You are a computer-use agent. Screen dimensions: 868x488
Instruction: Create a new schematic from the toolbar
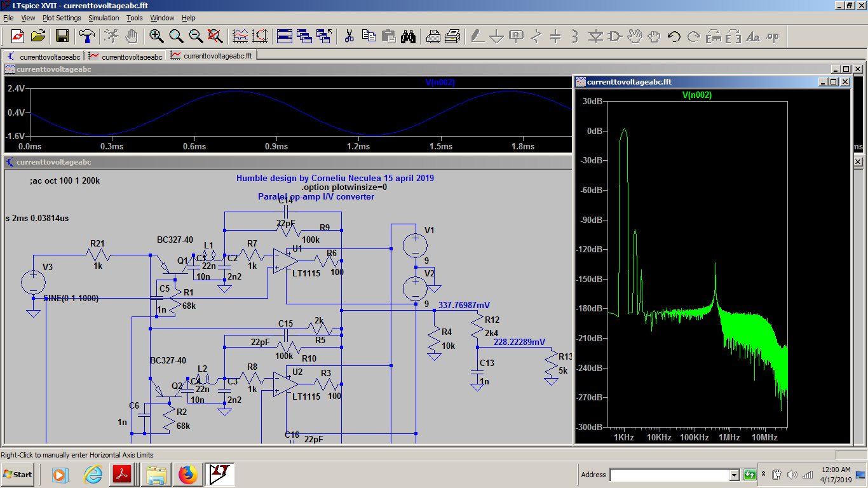pos(17,36)
